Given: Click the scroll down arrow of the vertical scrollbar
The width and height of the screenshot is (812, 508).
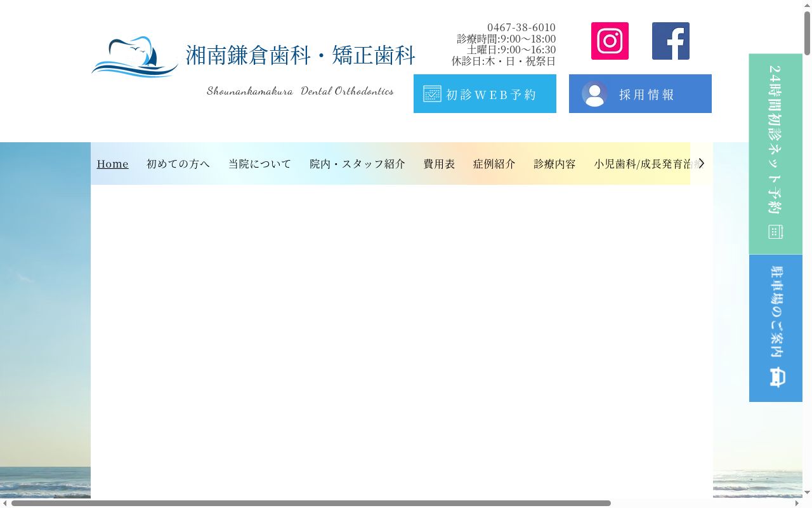Looking at the screenshot, I should pos(807,493).
